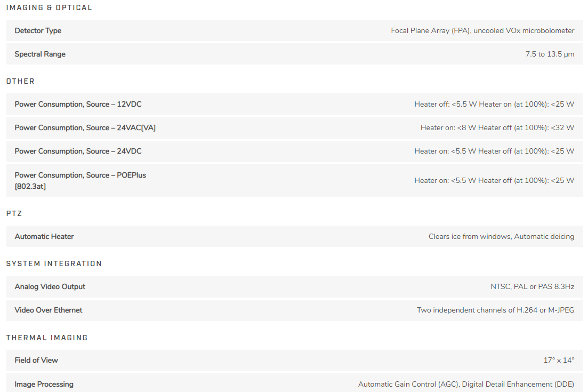Screen dimensions: 588x392
Task: Select the Power Consumption 12VDC label
Action: pos(78,104)
